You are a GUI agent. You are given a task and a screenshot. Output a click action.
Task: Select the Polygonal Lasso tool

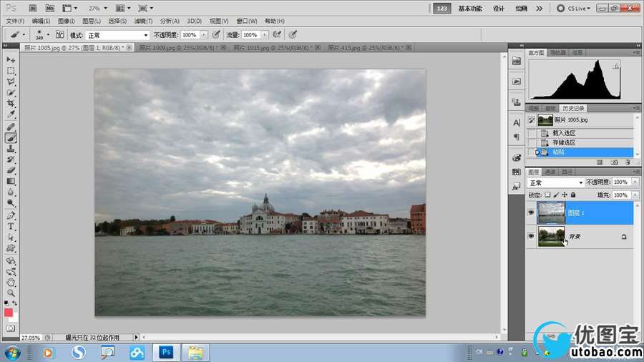[11, 82]
